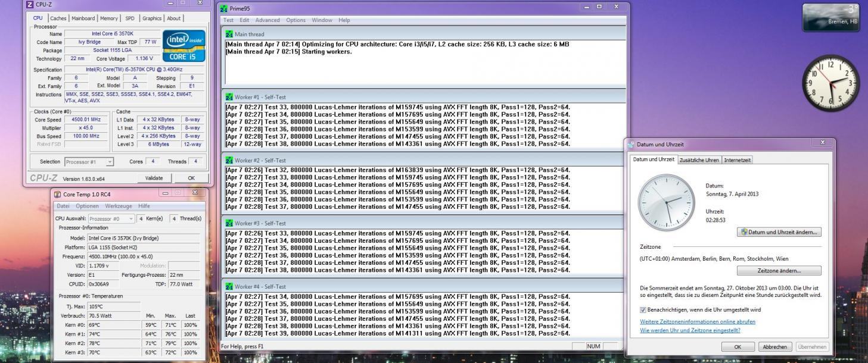Click the Core Voltage value 1.136 V
This screenshot has height=363, width=868.
tap(144, 58)
